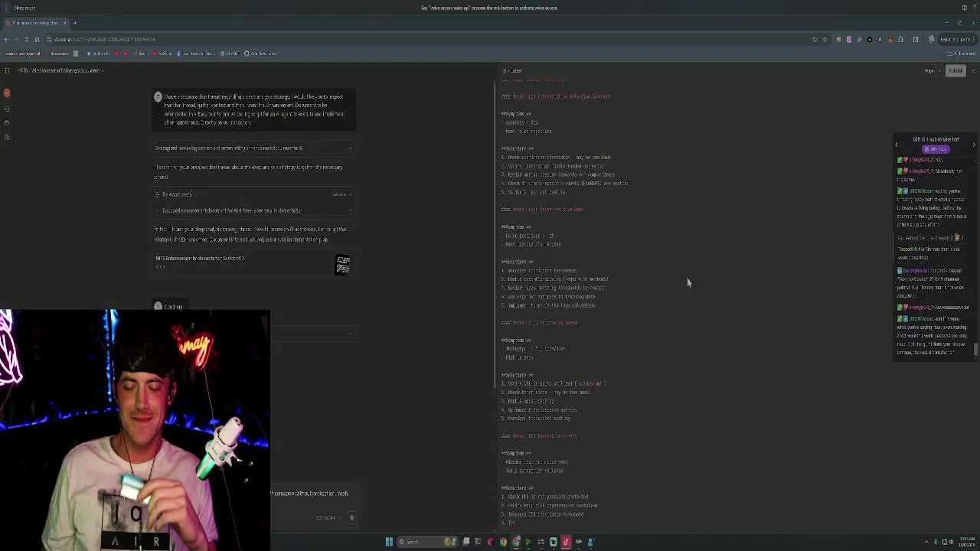This screenshot has height=551, width=980.
Task: Click the browser Back arrow
Action: 6,39
